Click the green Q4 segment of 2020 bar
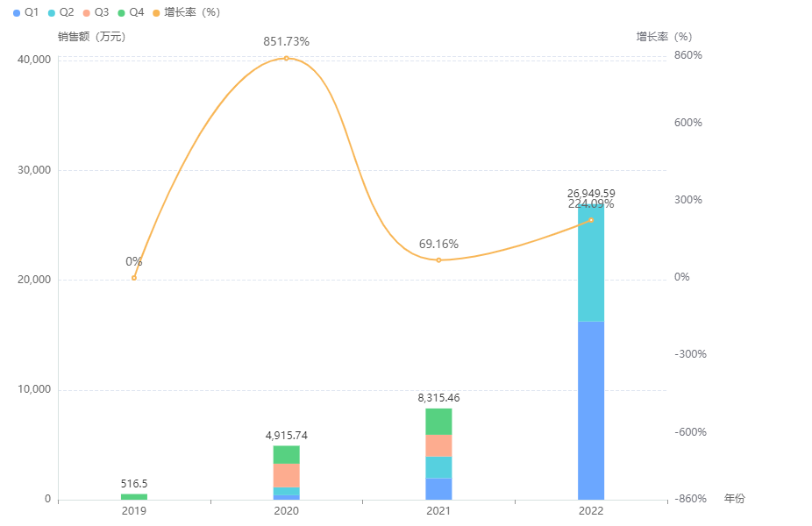The width and height of the screenshot is (812, 526). (286, 454)
